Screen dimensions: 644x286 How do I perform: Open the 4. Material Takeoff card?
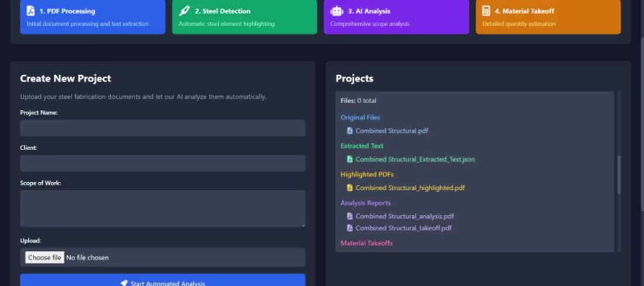pyautogui.click(x=549, y=17)
